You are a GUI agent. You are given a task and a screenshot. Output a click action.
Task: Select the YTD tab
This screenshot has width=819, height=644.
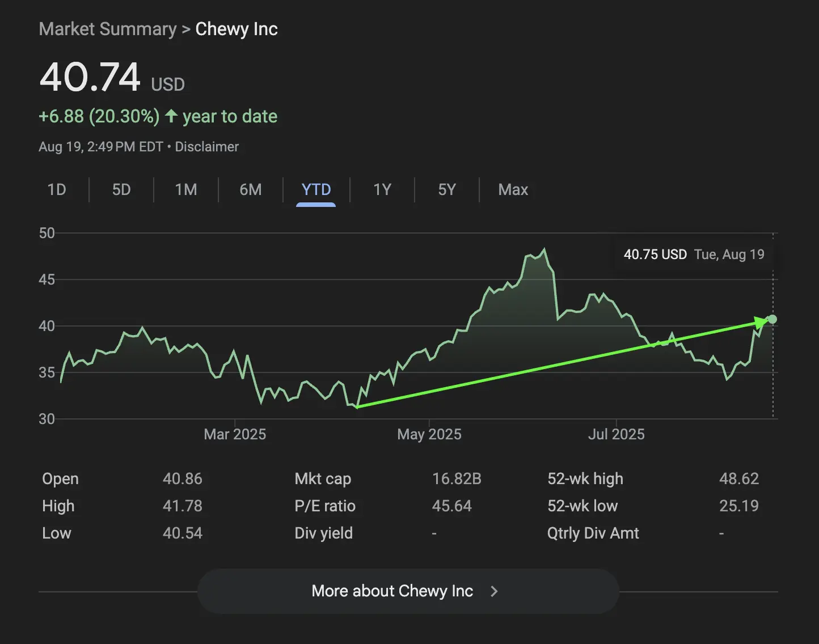coord(316,189)
